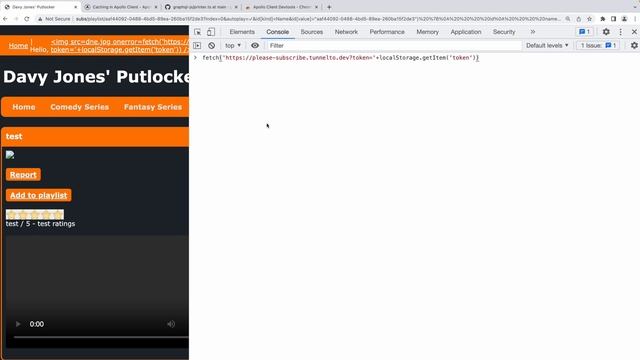
Task: Click the zoom magnifier icon in address bar
Action: click(568, 19)
